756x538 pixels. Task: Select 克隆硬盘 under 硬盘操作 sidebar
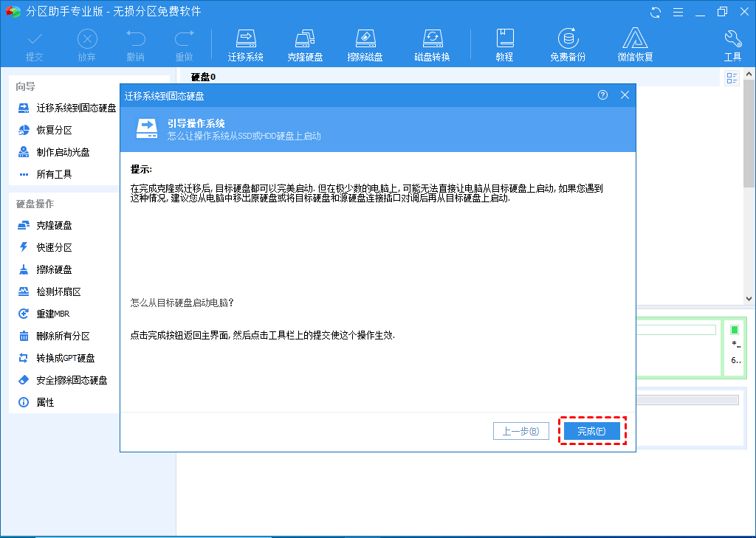point(45,226)
